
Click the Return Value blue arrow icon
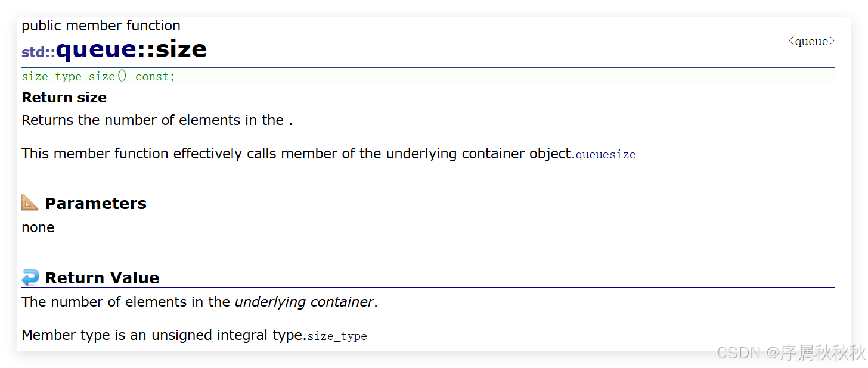pos(30,277)
